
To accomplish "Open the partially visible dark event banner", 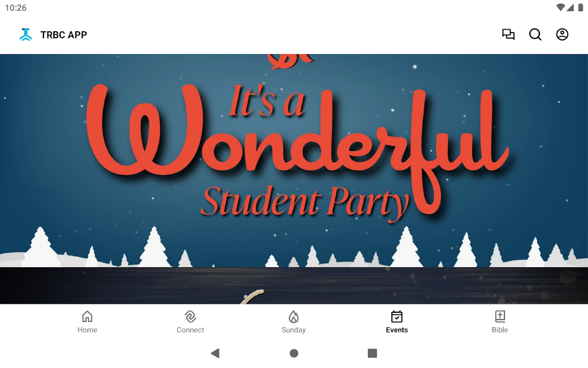I will (294, 286).
